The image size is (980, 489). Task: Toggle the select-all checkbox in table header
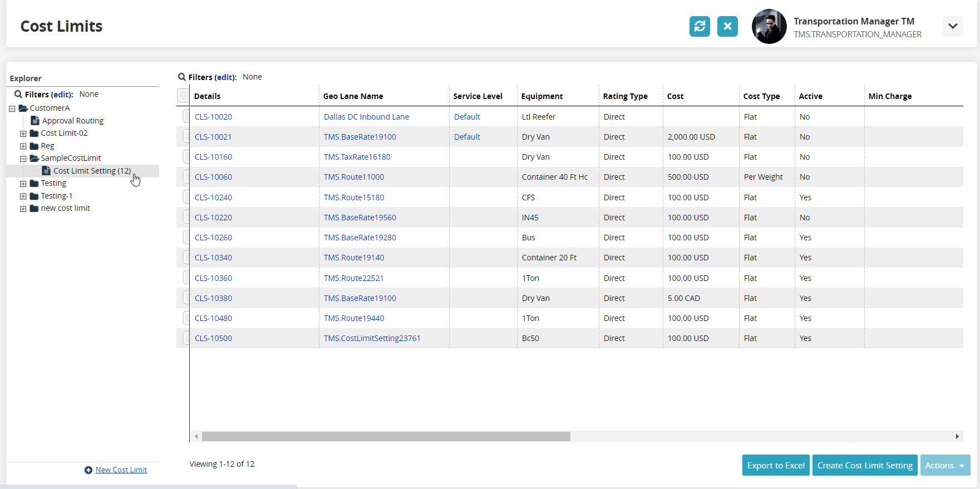pos(183,96)
